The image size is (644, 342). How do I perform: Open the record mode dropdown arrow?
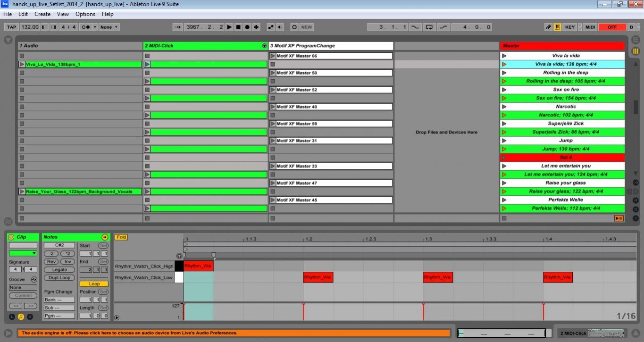point(95,27)
